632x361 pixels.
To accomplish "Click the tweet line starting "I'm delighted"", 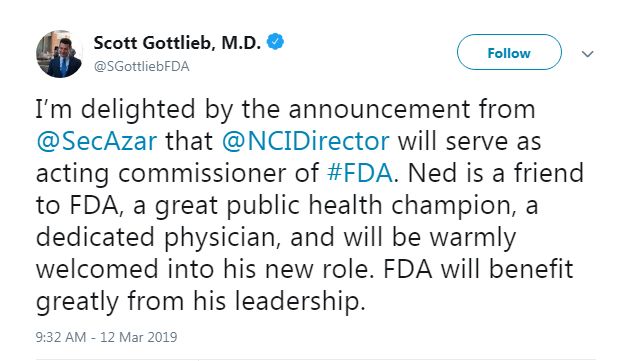I will pos(285,109).
